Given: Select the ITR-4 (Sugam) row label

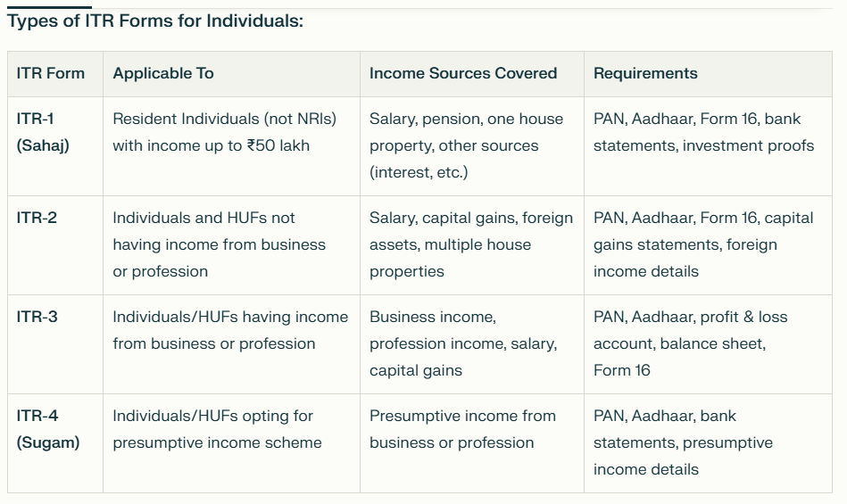Looking at the screenshot, I should point(48,429).
